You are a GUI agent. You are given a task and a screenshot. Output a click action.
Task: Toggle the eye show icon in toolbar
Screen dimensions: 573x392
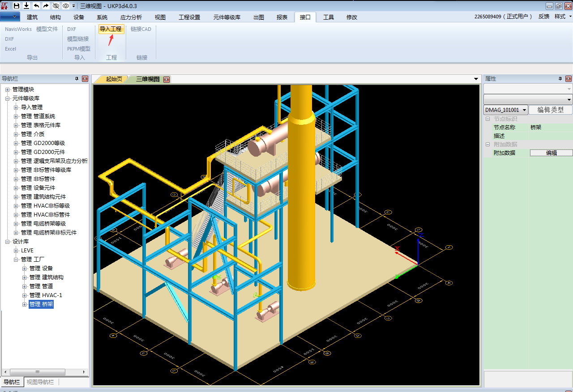pos(65,6)
